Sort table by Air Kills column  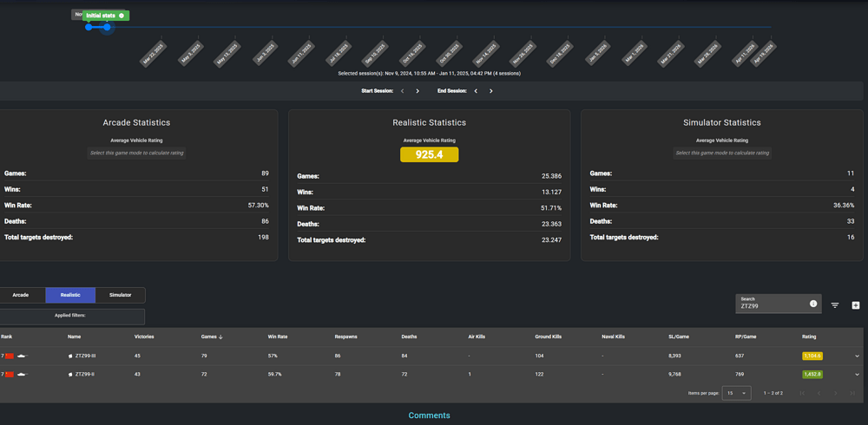tap(477, 337)
